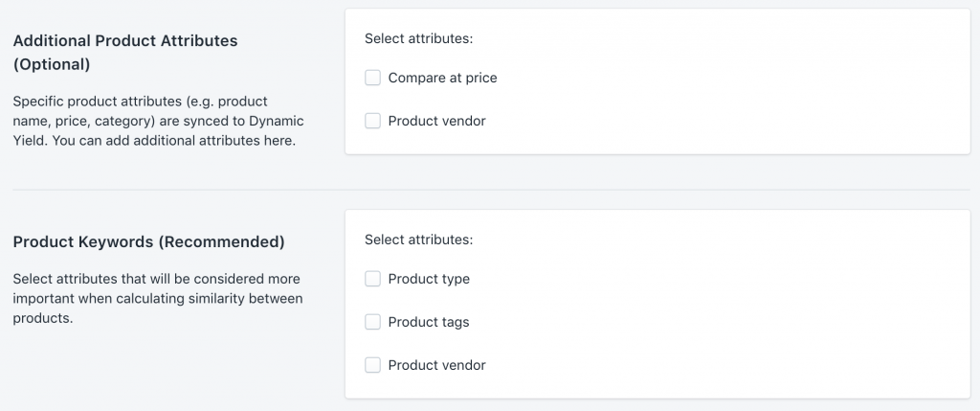Click the "Product Keywords (Recommended)" heading
The height and width of the screenshot is (411, 980).
click(x=148, y=242)
